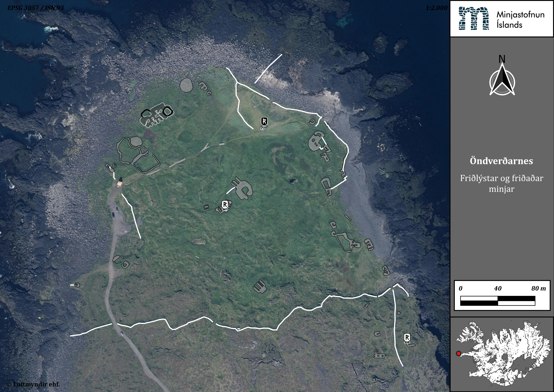Click the EPSG 3057 / ISN 93 label

(36, 8)
